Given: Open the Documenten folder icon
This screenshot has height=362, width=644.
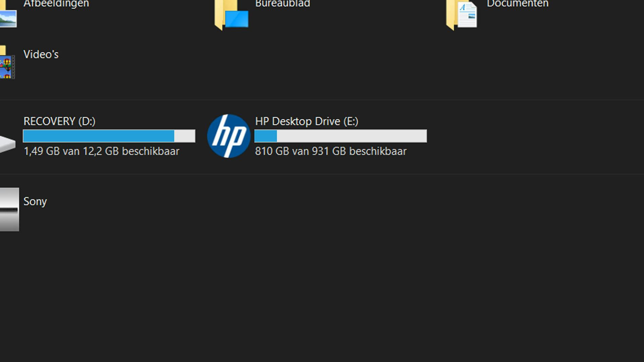Looking at the screenshot, I should point(462,15).
